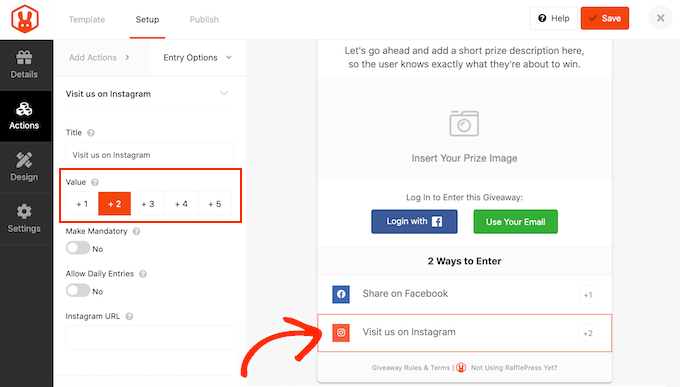This screenshot has height=387, width=680.
Task: Click the Allow Daily Entries help icon
Action: coord(143,274)
